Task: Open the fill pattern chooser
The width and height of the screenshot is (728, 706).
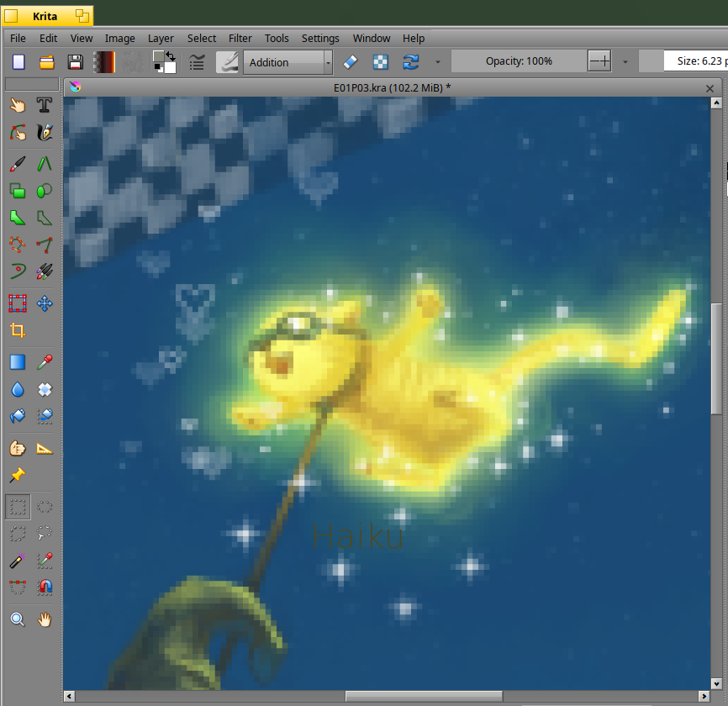Action: (133, 61)
